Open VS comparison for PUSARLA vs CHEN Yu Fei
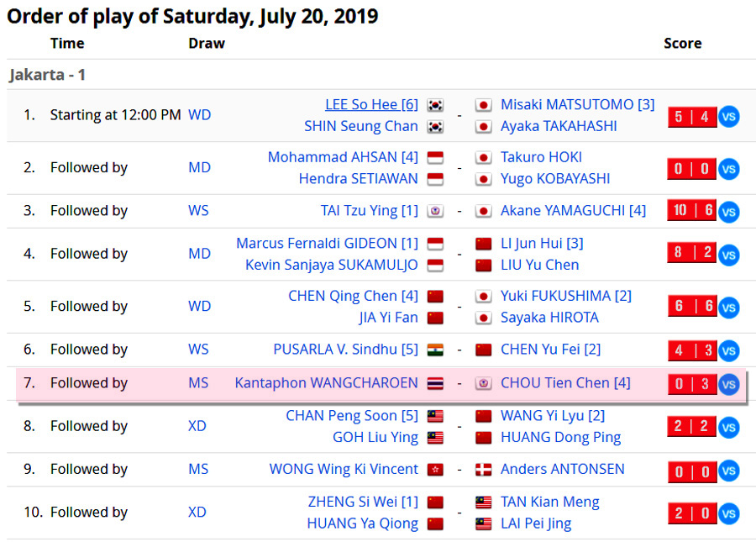The height and width of the screenshot is (542, 756). coord(728,350)
